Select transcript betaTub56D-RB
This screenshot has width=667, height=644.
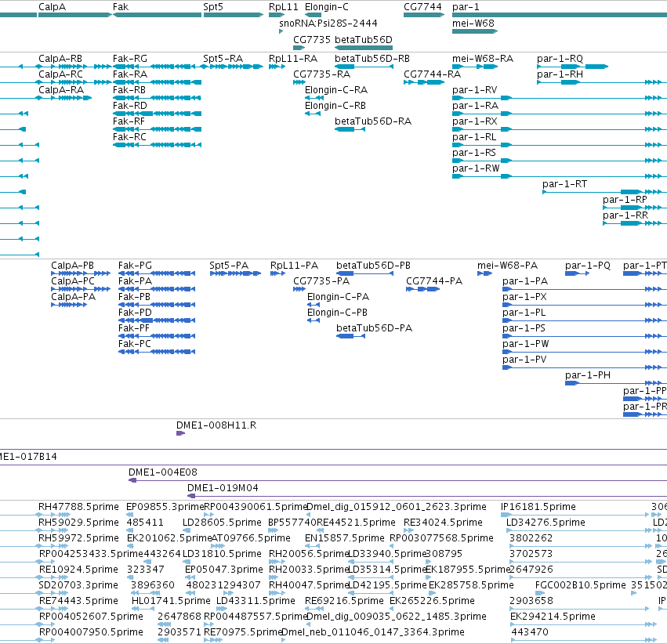[364, 67]
